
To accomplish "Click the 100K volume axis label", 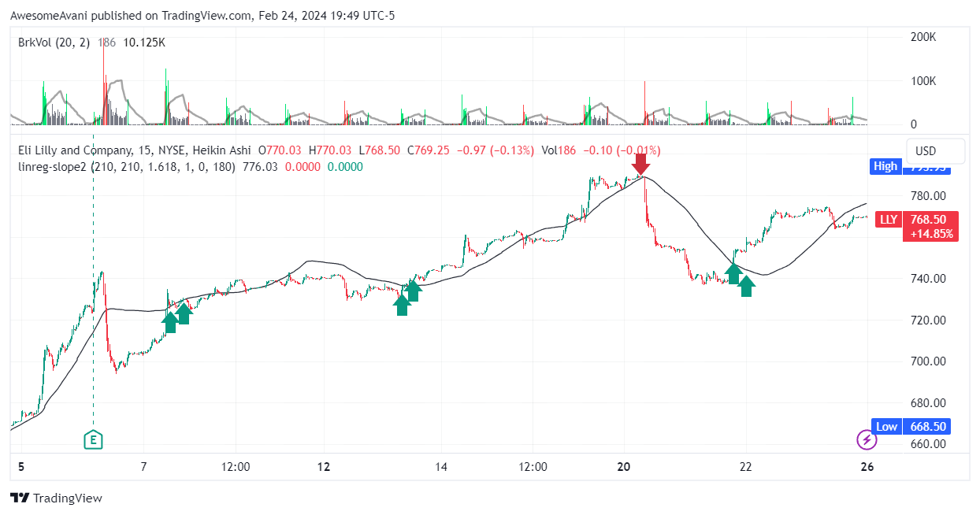I will pyautogui.click(x=923, y=80).
